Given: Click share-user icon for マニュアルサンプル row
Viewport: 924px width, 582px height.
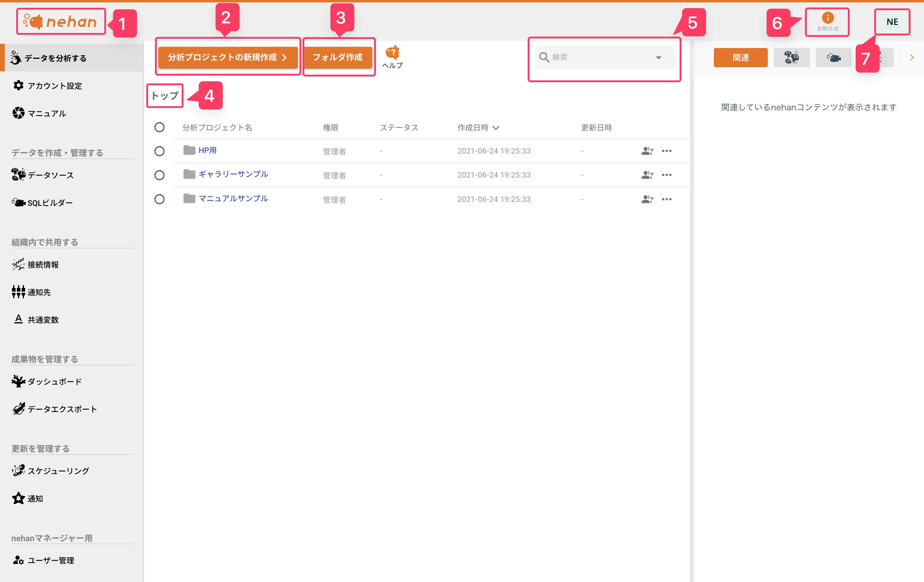Looking at the screenshot, I should coord(647,199).
